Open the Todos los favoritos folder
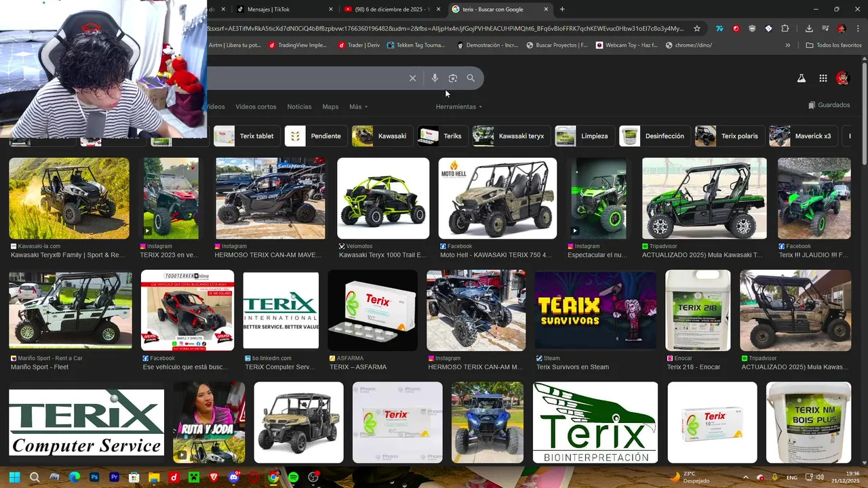The image size is (868, 488). click(833, 45)
